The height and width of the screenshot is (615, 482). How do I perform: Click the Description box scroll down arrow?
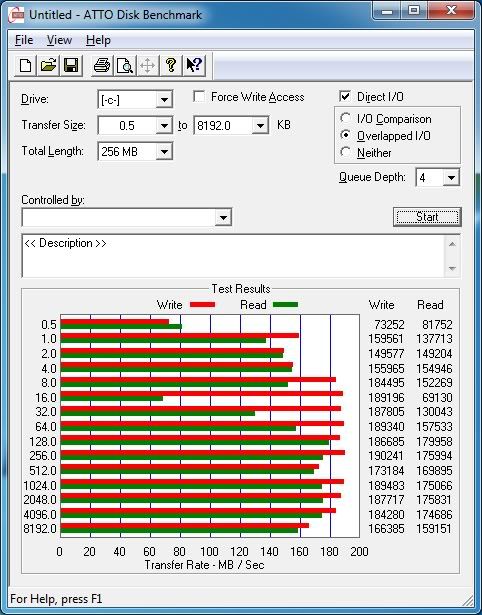tap(452, 268)
